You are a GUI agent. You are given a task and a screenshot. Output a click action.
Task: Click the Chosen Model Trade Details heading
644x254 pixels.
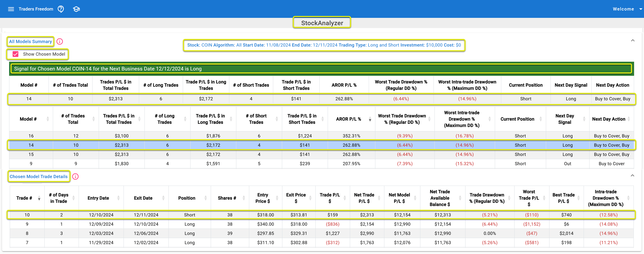(x=38, y=177)
